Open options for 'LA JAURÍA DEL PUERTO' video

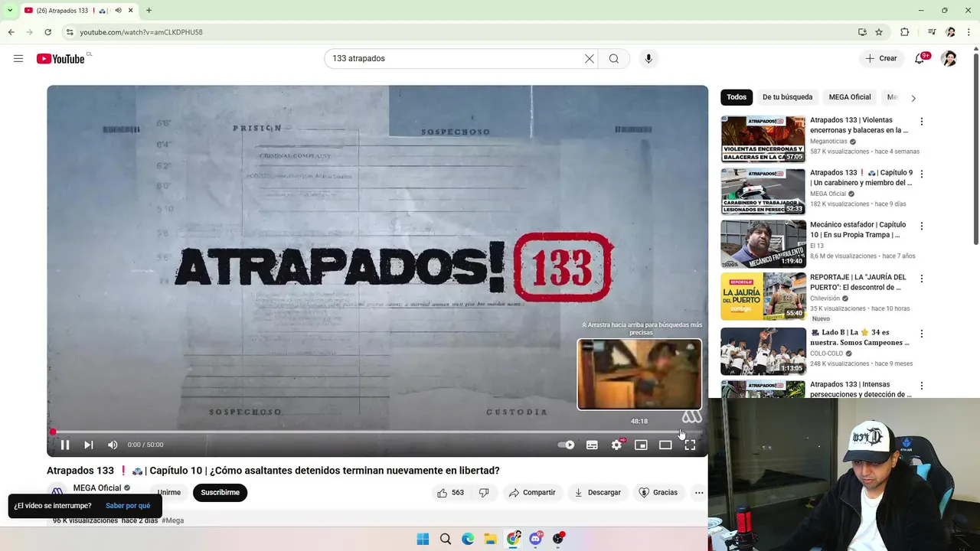tap(922, 279)
